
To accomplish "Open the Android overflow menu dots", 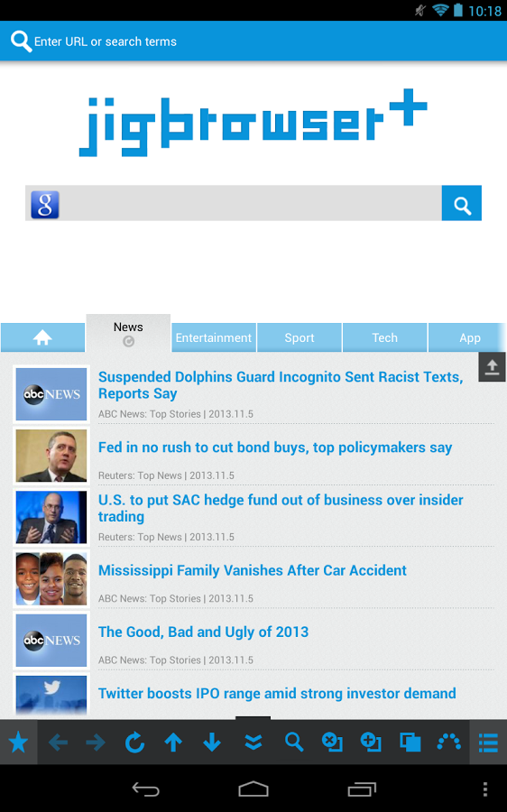I will (485, 789).
